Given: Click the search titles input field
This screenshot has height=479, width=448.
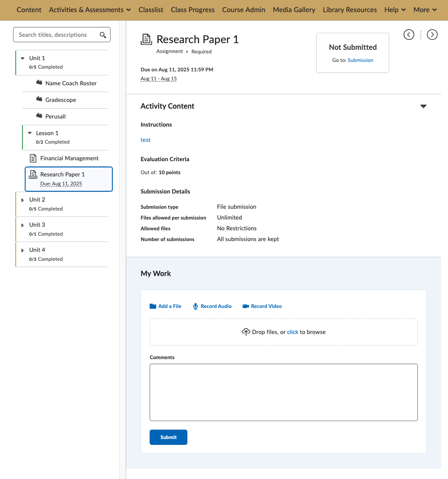Looking at the screenshot, I should (56, 35).
